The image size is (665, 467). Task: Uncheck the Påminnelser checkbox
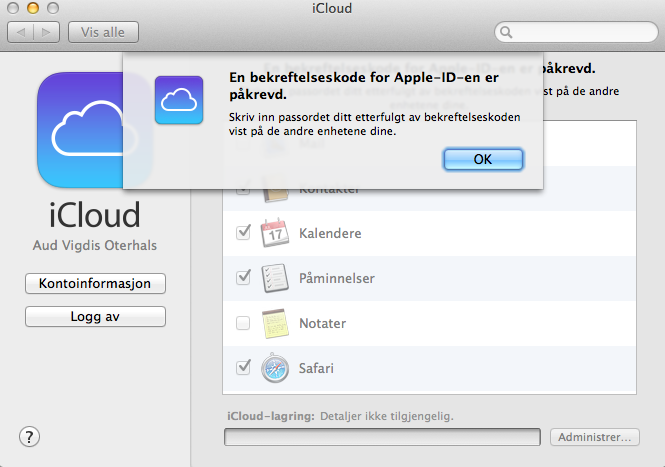pyautogui.click(x=243, y=277)
